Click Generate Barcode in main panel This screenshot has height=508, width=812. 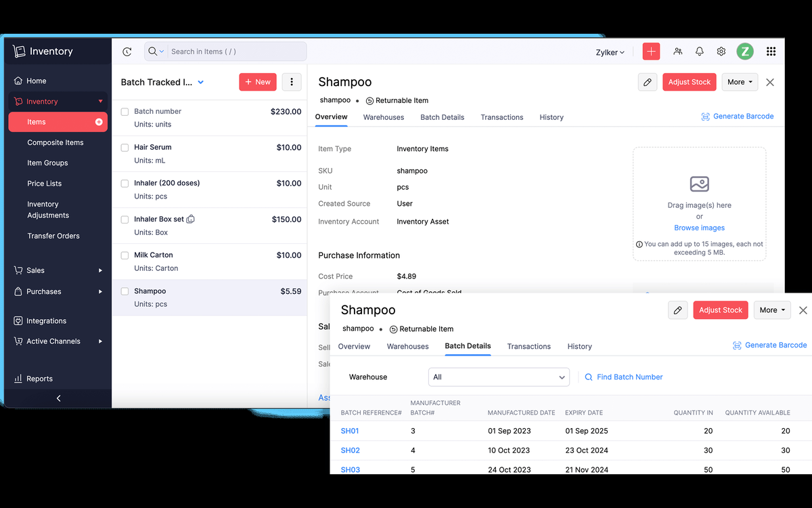738,117
